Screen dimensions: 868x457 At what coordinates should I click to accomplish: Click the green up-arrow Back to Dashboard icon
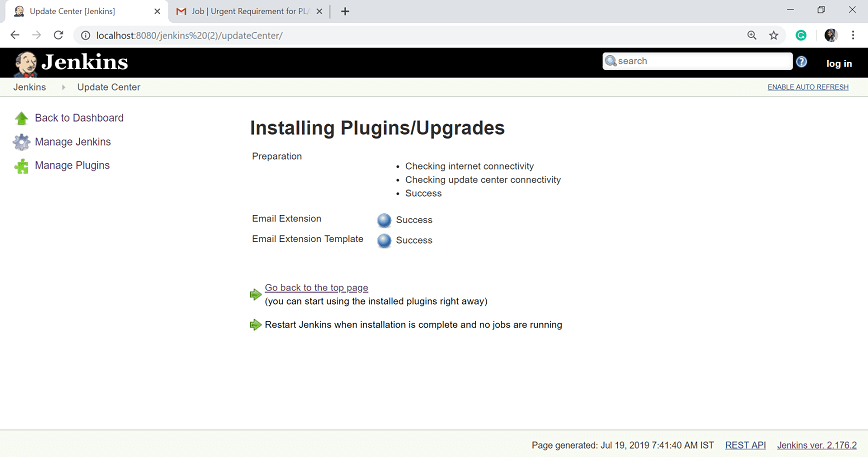(22, 118)
